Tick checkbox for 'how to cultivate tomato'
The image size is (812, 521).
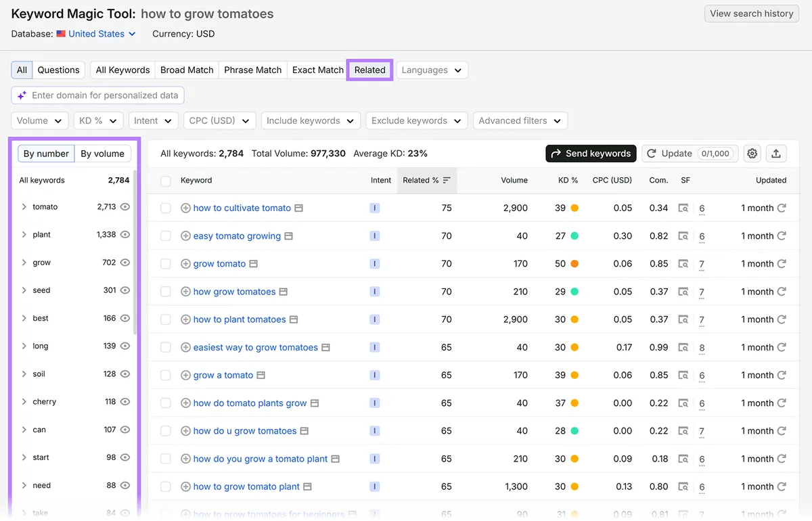[x=166, y=208]
